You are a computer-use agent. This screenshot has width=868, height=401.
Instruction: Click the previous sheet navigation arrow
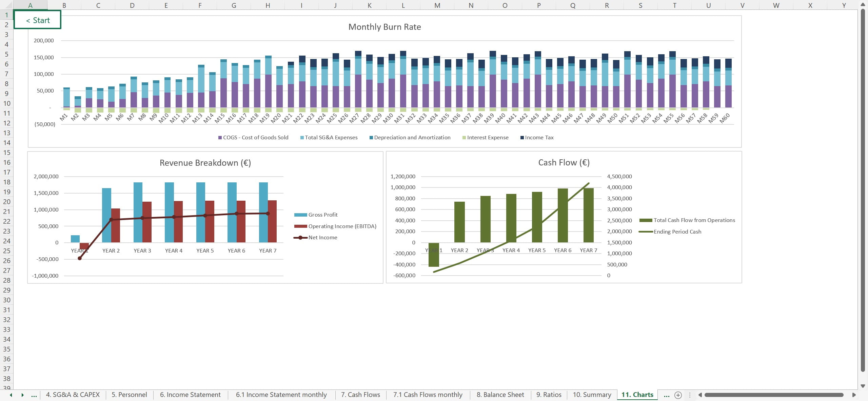click(11, 395)
